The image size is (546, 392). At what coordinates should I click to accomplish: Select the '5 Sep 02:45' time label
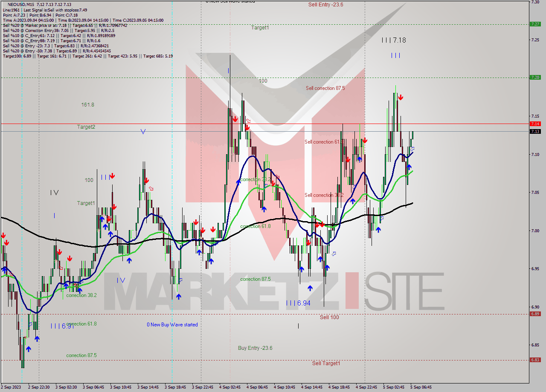tap(394, 387)
